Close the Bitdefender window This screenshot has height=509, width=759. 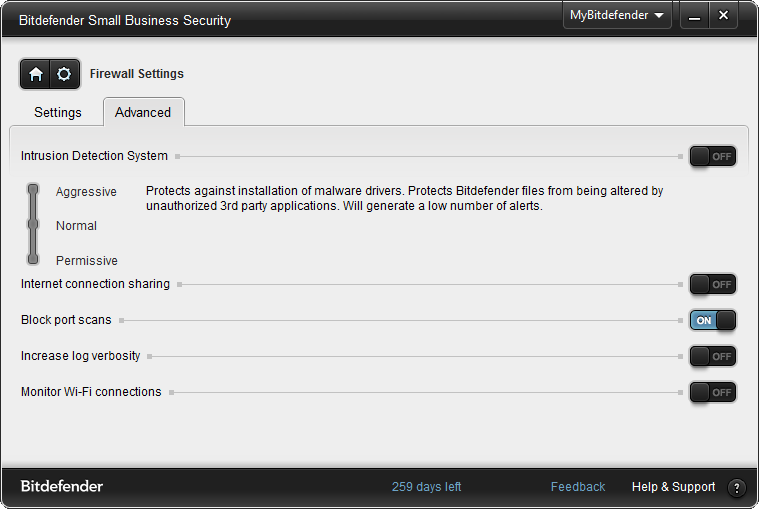(x=723, y=16)
